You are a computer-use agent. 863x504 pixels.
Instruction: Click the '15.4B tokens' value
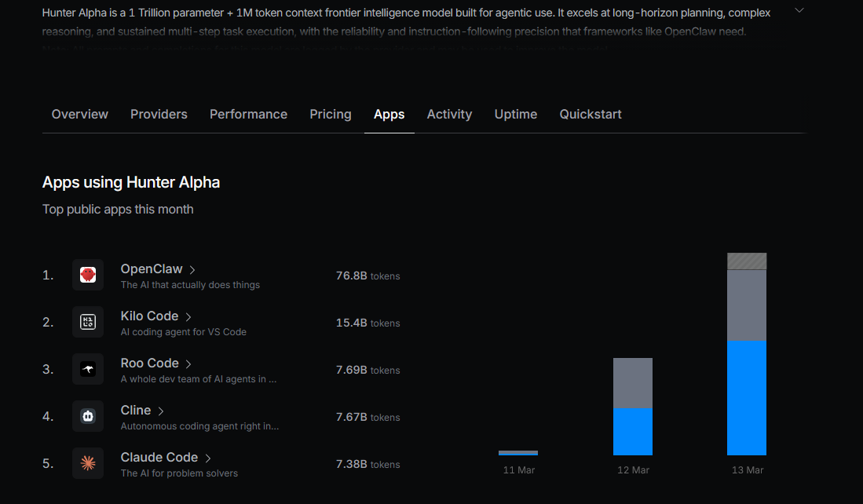[368, 323]
